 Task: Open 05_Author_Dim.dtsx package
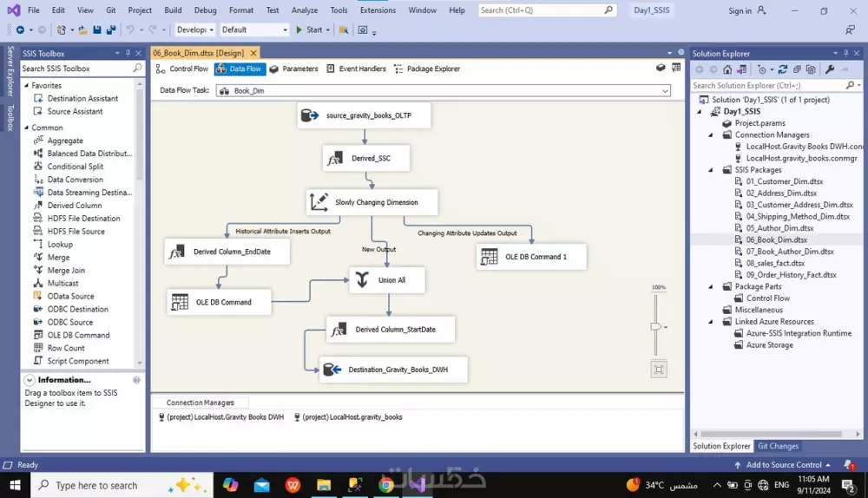coord(779,228)
